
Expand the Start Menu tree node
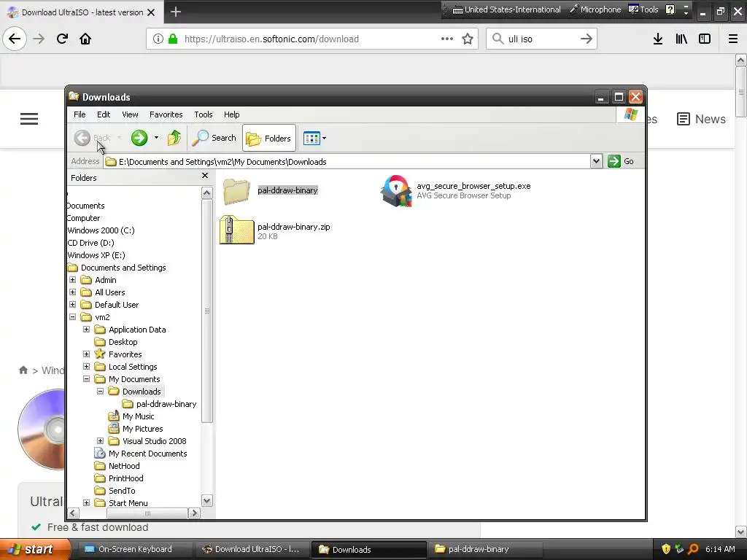tap(86, 503)
